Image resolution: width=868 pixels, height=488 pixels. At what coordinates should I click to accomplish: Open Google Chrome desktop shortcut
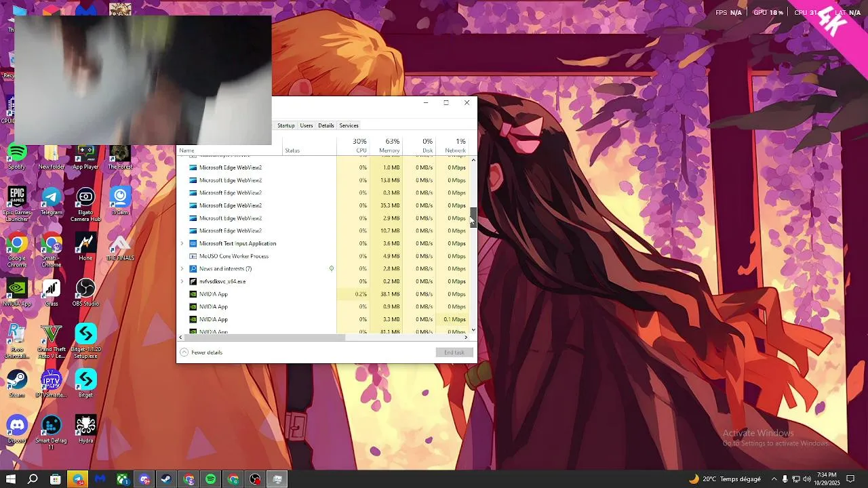point(17,250)
